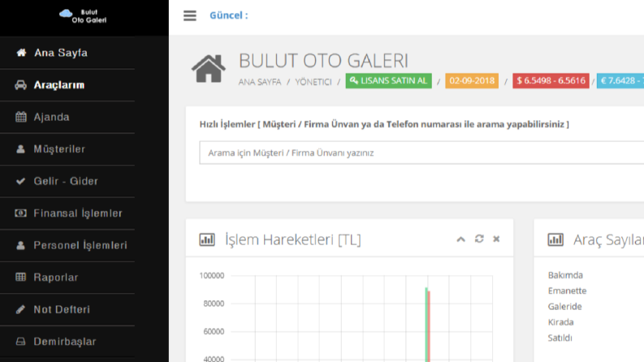The image size is (644, 362).
Task: Click the bar chart icon of İşlem Hareketleri
Action: click(x=207, y=239)
